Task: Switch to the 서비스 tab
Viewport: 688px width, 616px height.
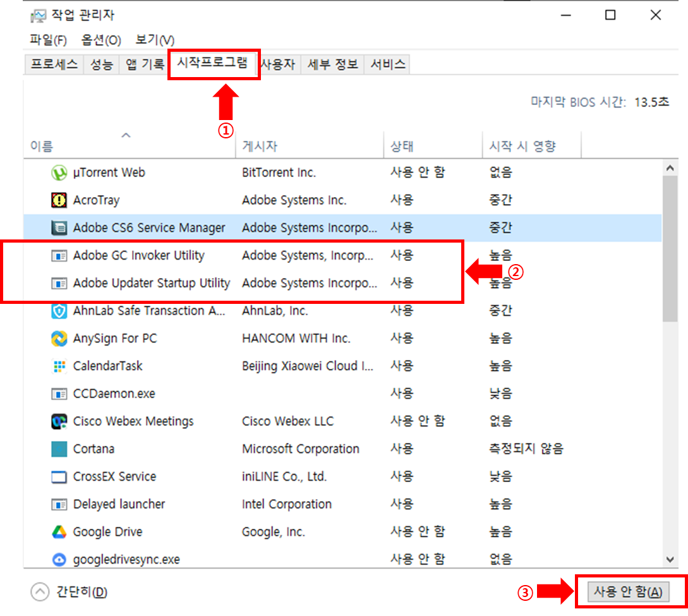Action: [387, 64]
